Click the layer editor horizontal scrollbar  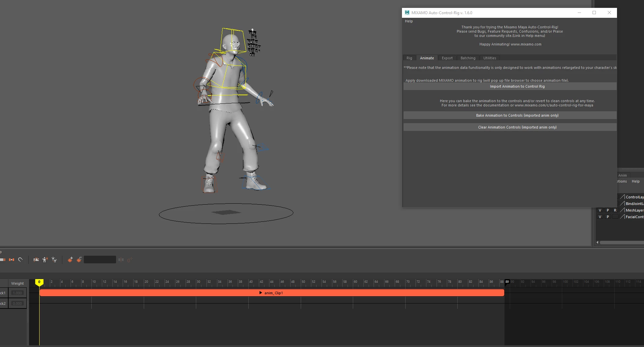(x=622, y=243)
